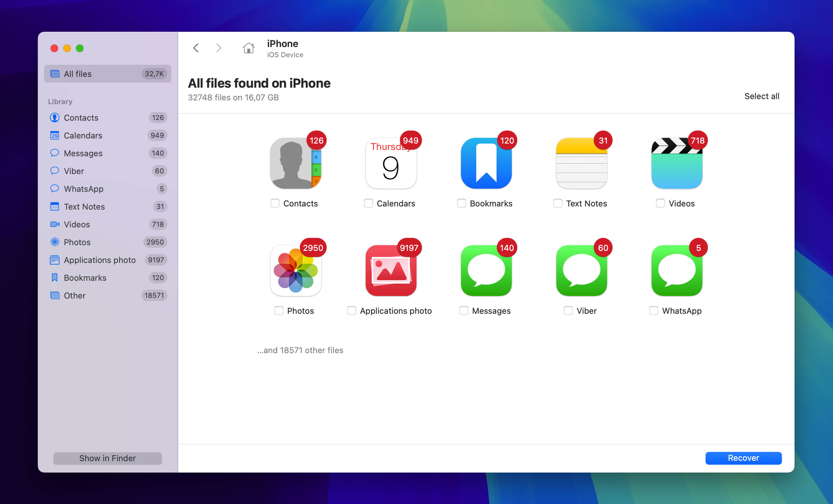Click the Photos sidebar flower icon
833x504 pixels.
[55, 242]
